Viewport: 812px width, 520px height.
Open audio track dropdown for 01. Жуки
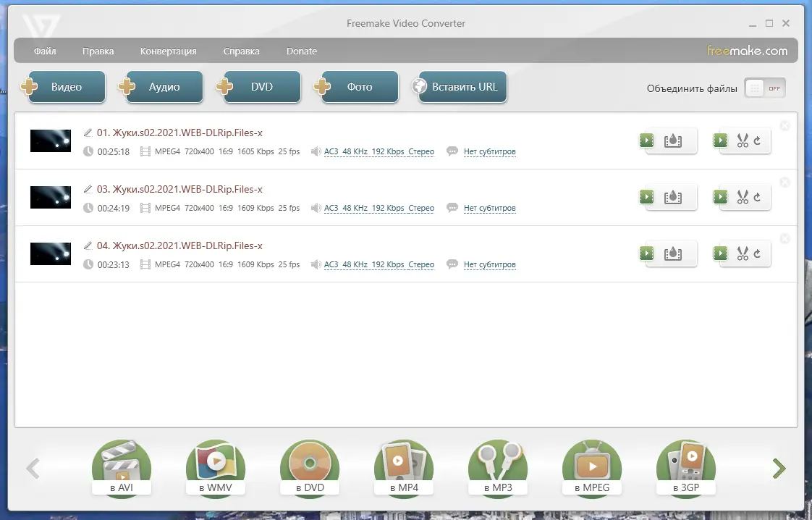pos(379,151)
